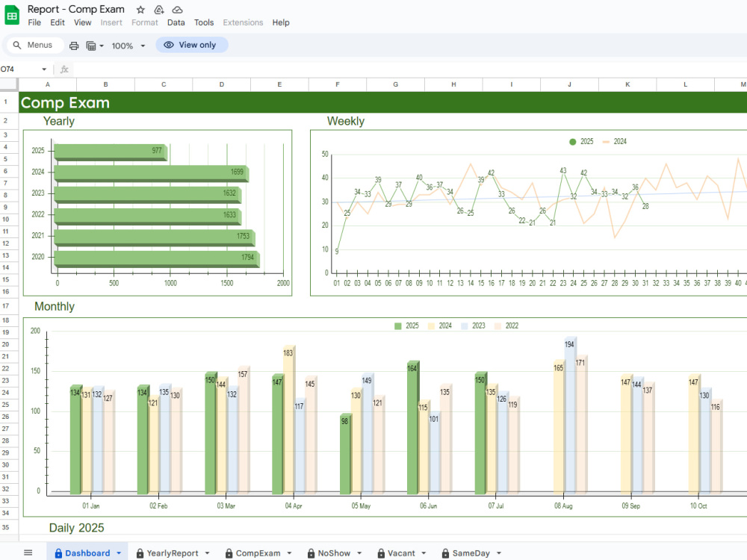Star the Report - Comp Exam document
747x560 pixels.
[x=140, y=10]
